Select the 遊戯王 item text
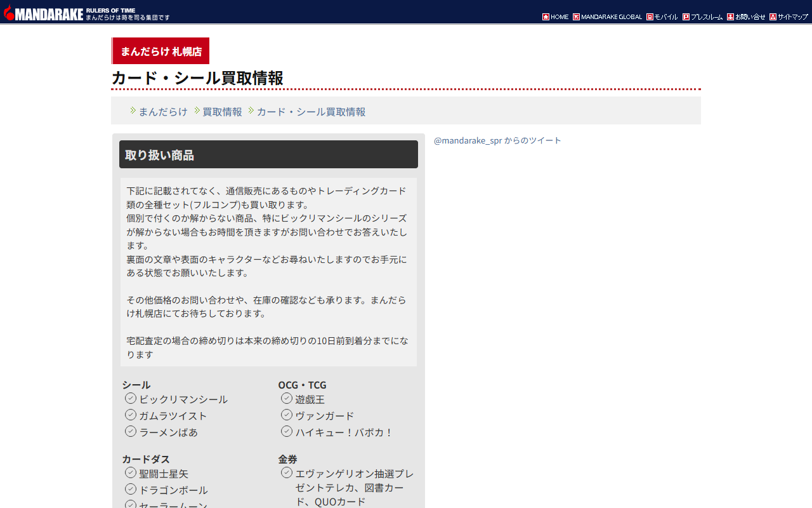Viewport: 812px width, 508px height. point(310,399)
